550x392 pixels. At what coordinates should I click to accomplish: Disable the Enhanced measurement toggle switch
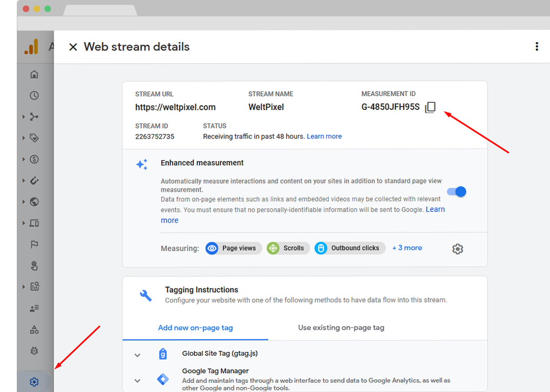click(457, 192)
